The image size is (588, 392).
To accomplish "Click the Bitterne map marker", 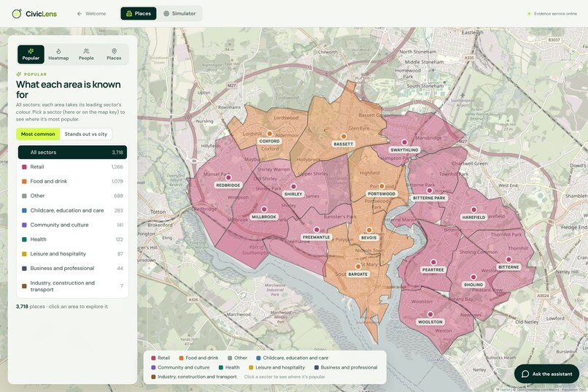I will 508,260.
